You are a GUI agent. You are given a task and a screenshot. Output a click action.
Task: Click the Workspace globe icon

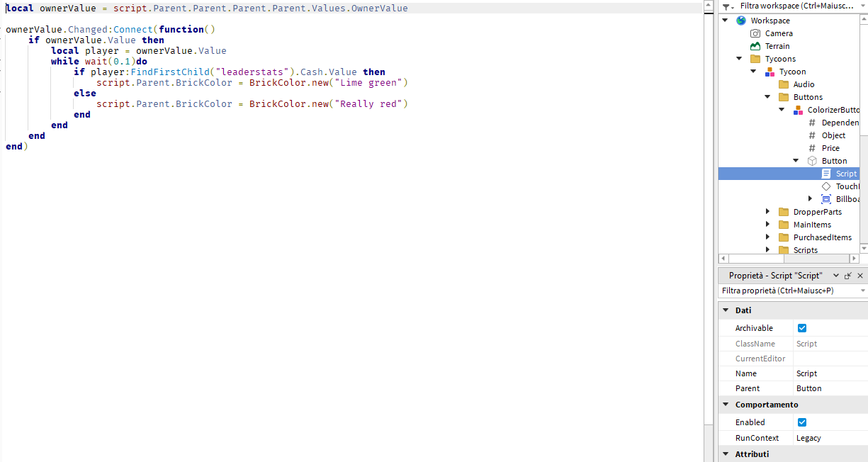[x=741, y=21]
